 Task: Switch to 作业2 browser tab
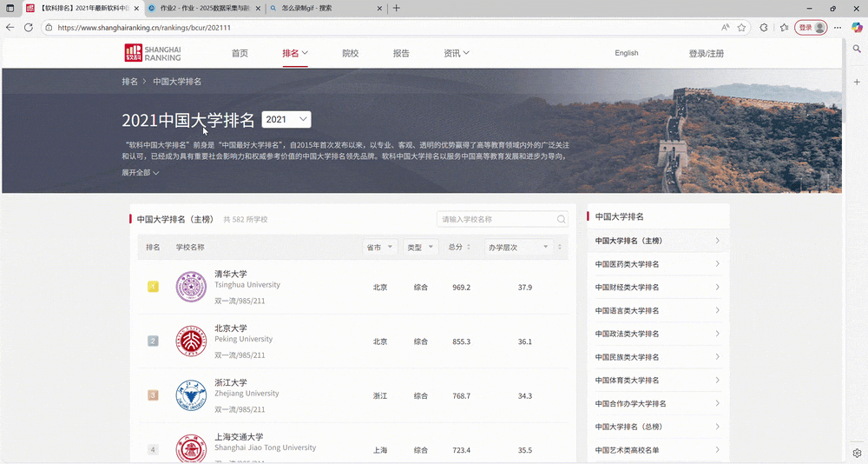[x=204, y=9]
